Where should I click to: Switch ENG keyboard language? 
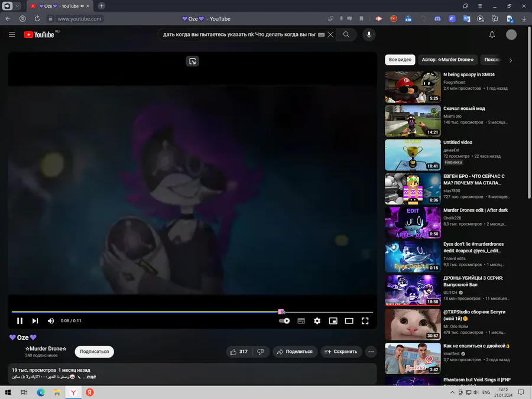click(486, 392)
